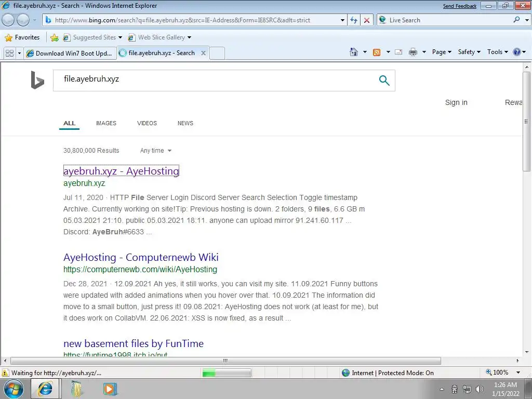Open the Any time filter dropdown

point(156,151)
